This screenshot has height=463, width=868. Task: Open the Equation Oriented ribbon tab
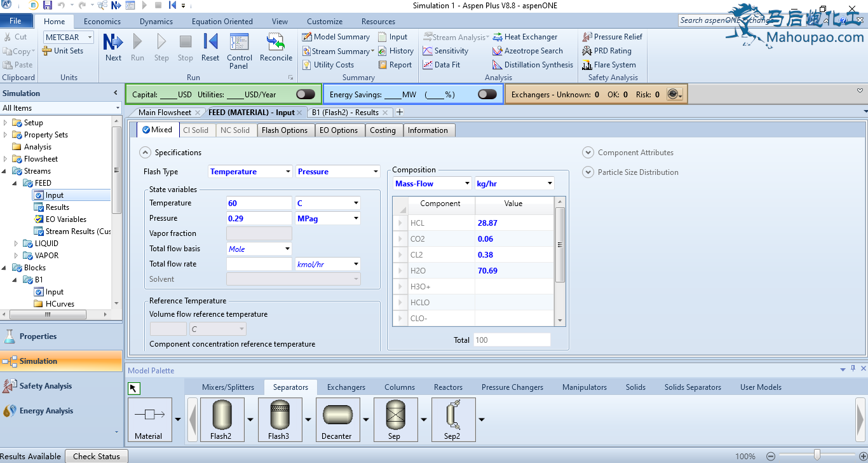(222, 22)
